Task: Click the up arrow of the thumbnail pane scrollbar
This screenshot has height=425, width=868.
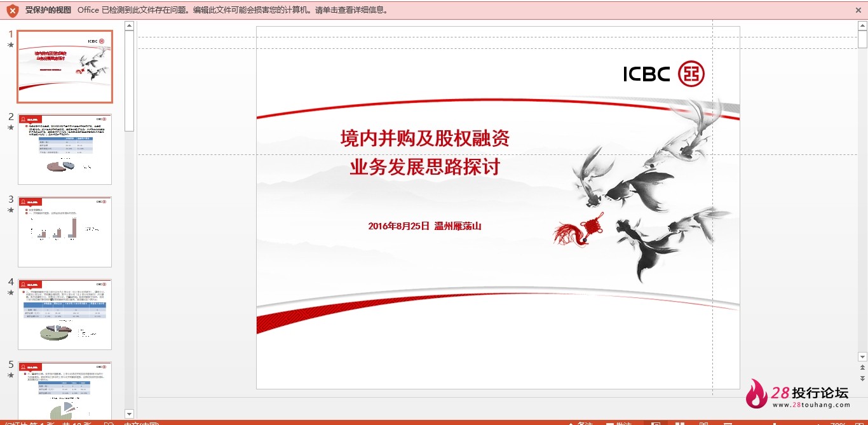Action: click(x=130, y=26)
